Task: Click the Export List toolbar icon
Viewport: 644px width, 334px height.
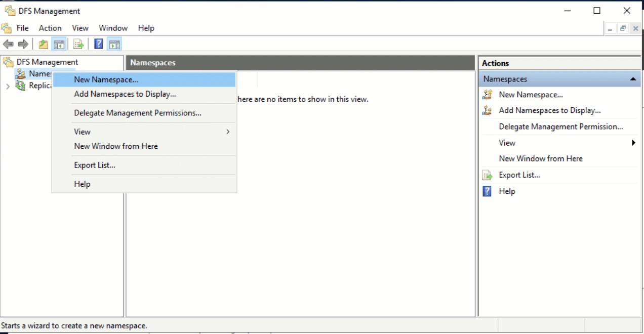Action: 78,45
